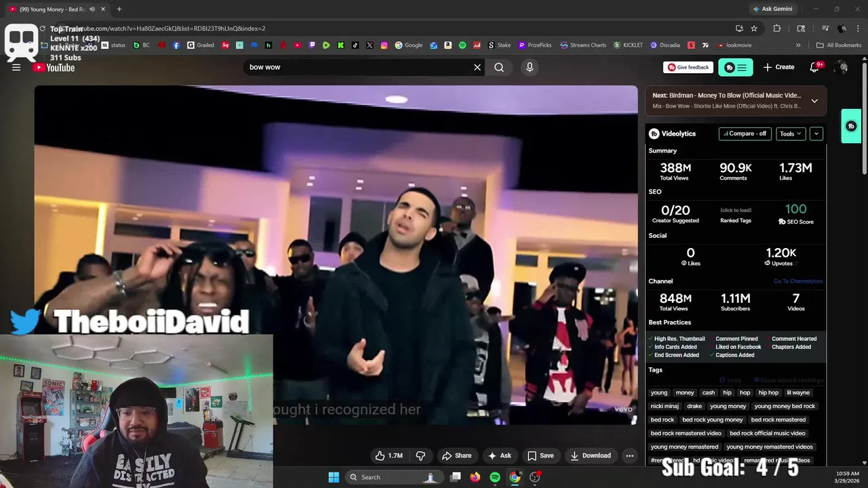The width and height of the screenshot is (868, 488).
Task: Click Ask Gemini button
Action: tap(775, 9)
